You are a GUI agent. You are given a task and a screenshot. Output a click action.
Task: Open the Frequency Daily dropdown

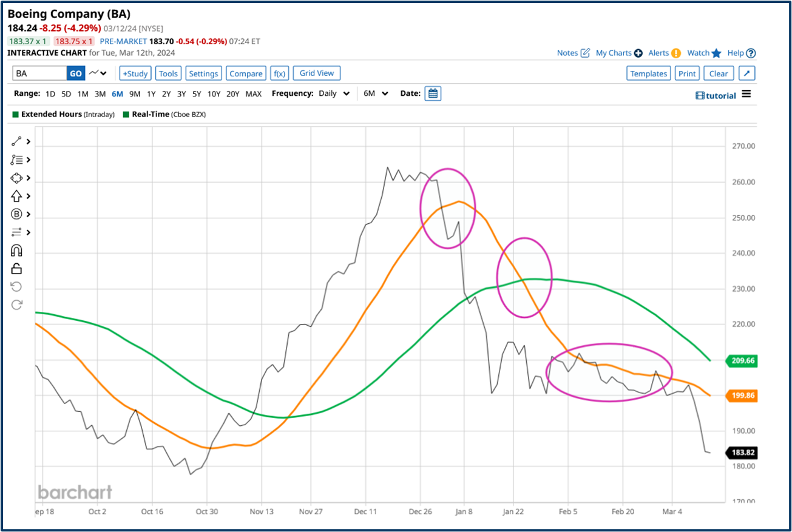[334, 93]
